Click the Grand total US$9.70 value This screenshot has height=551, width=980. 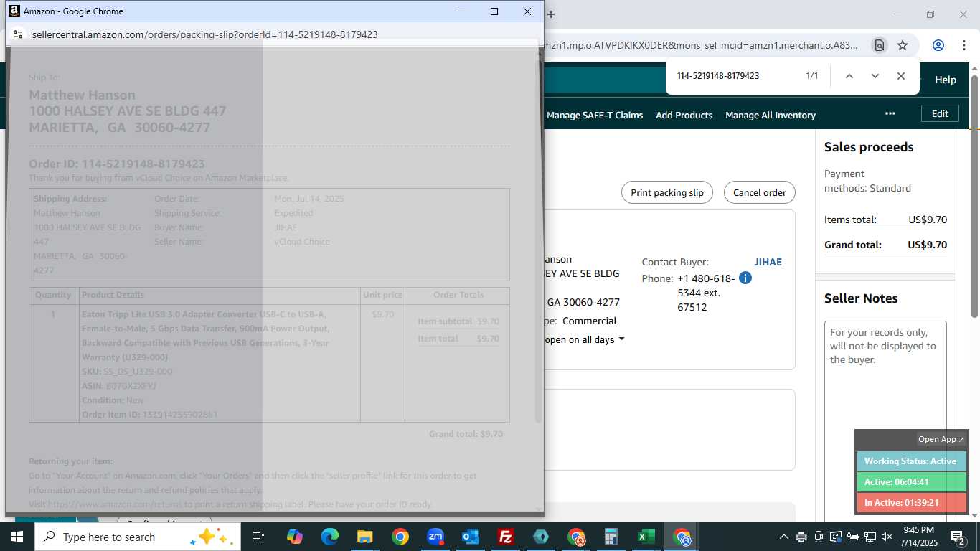tap(927, 245)
